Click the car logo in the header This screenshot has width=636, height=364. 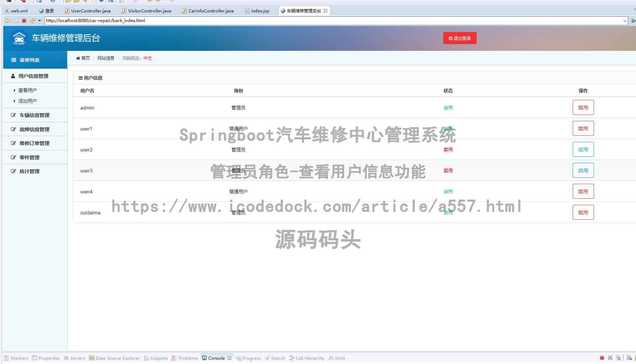(18, 38)
